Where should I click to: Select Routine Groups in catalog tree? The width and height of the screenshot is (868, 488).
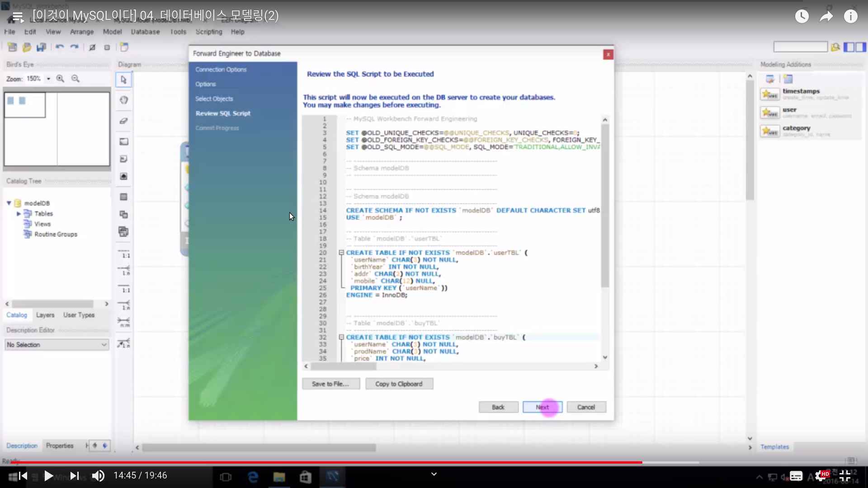click(56, 235)
